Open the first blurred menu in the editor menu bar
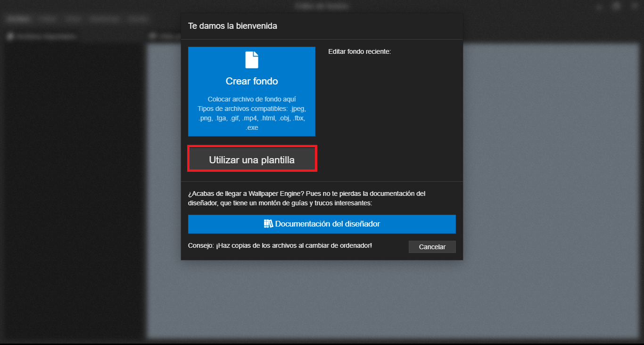 (x=18, y=19)
